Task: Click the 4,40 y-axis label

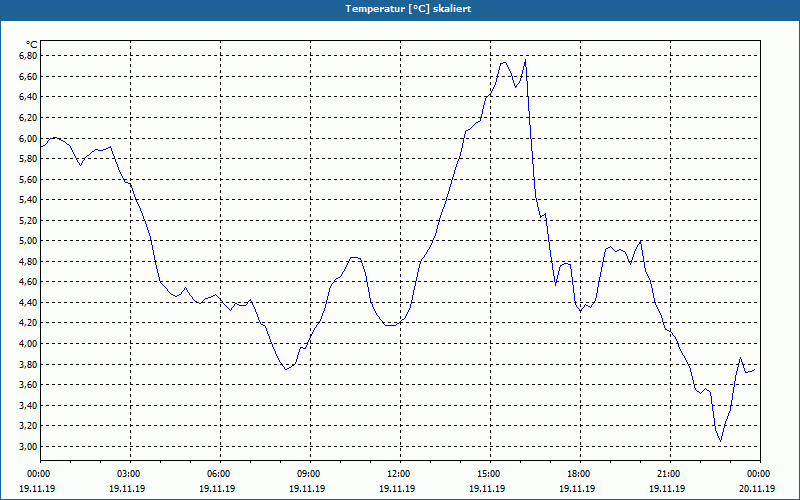Action: pyautogui.click(x=29, y=303)
